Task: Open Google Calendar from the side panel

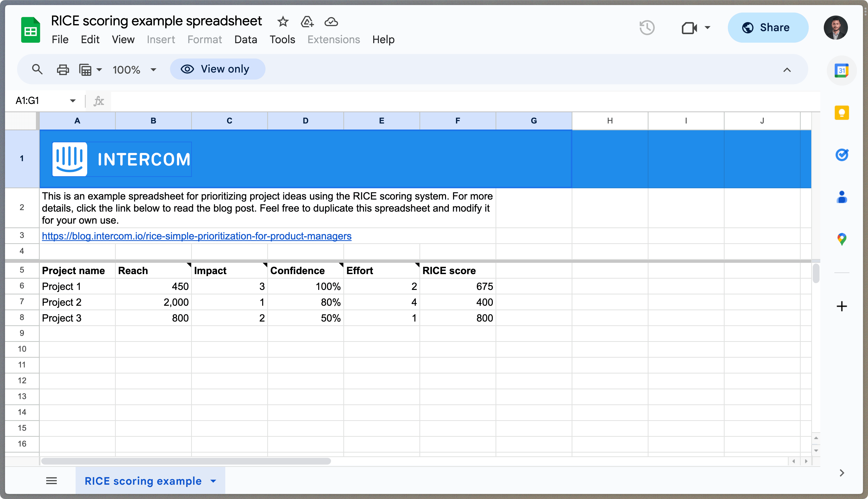Action: pos(842,70)
